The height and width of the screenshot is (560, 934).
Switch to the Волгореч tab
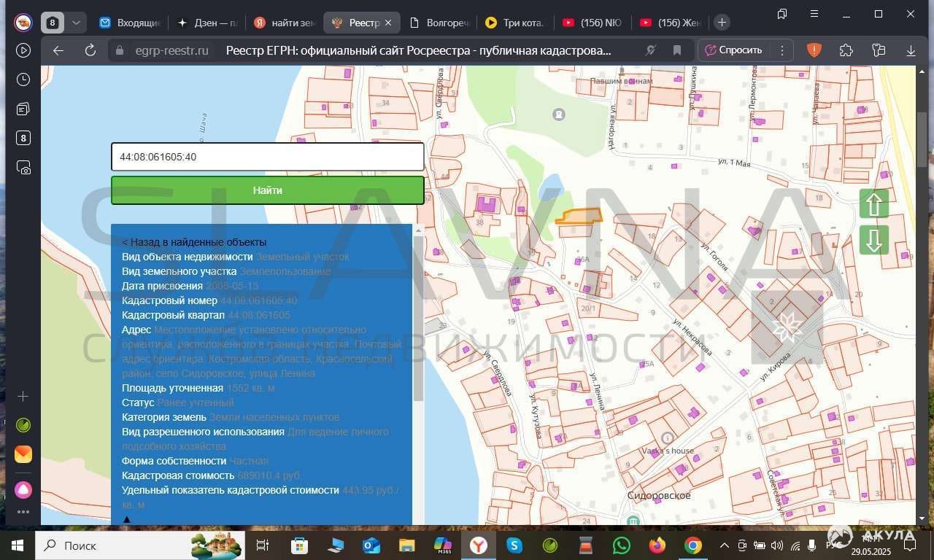439,23
